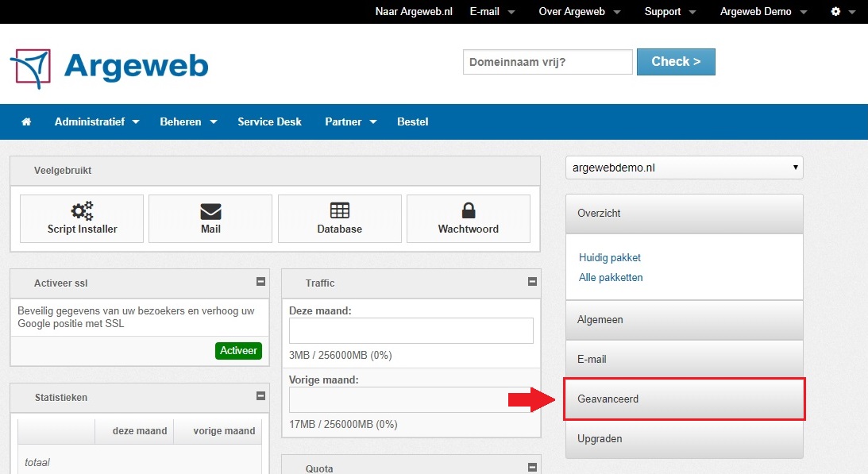
Task: Open the Support dropdown
Action: [669, 12]
